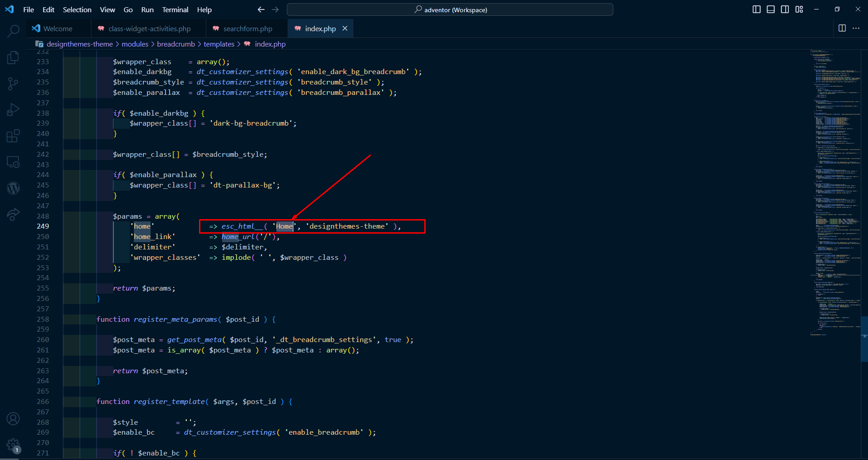Open the Remote Explorer view
Screen dimensions: 868x460
(x=13, y=162)
